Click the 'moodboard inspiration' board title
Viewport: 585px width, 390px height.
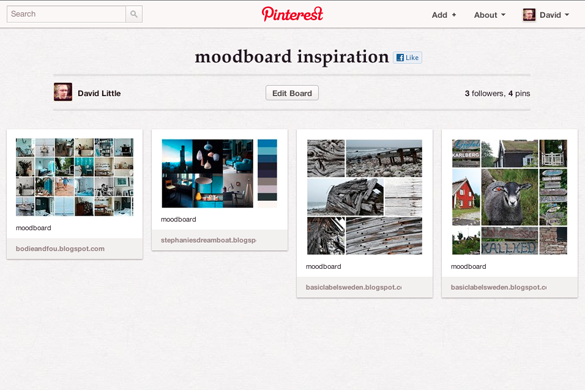pos(292,57)
